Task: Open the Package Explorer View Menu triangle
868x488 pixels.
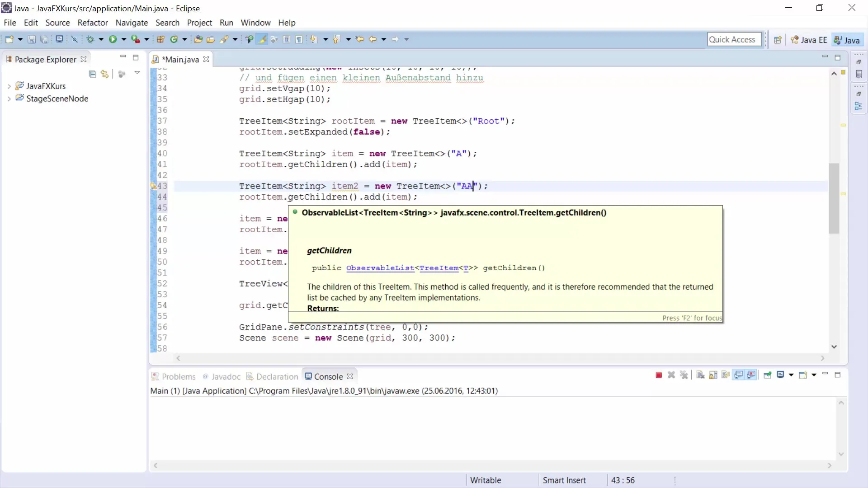Action: pyautogui.click(x=137, y=73)
